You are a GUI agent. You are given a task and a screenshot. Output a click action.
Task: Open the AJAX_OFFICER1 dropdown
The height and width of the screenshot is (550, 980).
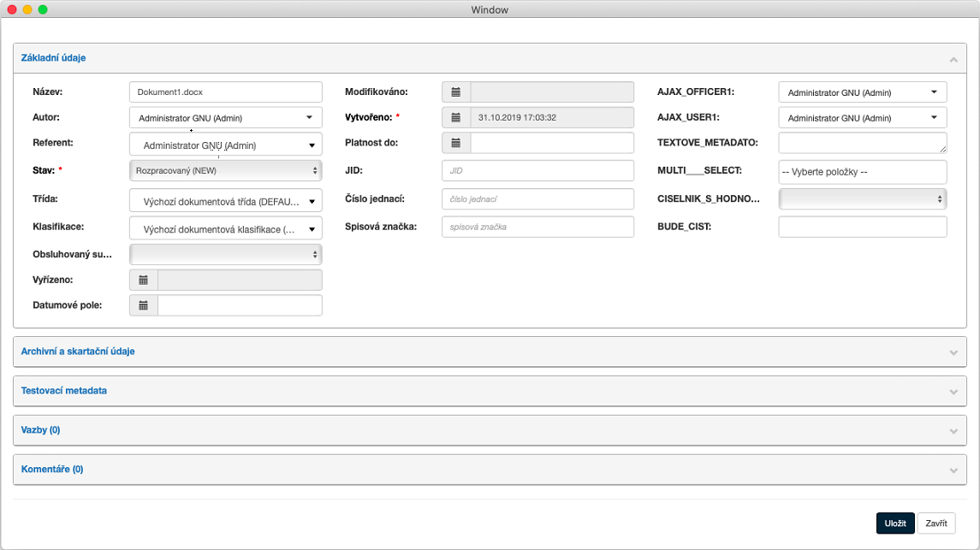(x=862, y=92)
